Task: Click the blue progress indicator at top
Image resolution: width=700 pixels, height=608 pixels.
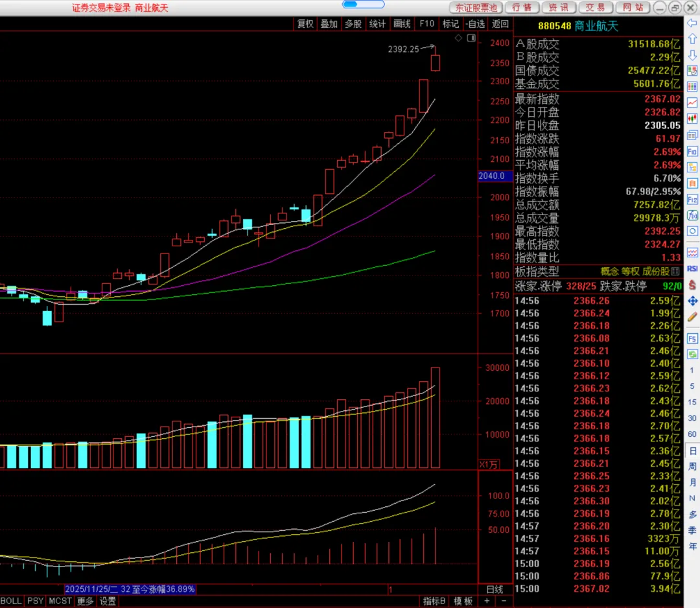Action: pos(364,4)
